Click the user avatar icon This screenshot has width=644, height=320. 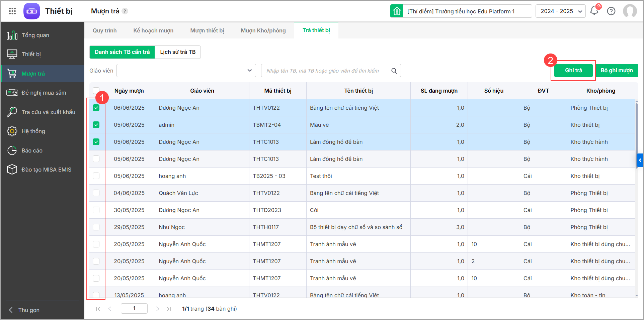click(x=630, y=11)
